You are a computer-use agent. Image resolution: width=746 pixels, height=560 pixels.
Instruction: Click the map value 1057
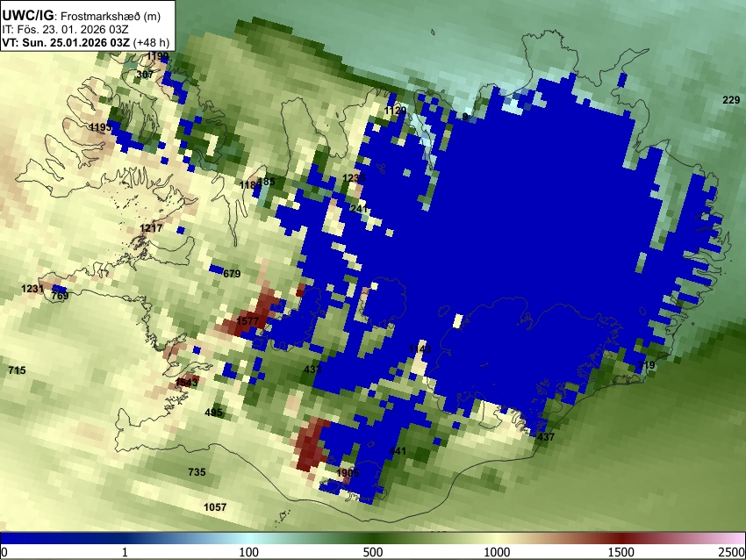[x=215, y=507]
